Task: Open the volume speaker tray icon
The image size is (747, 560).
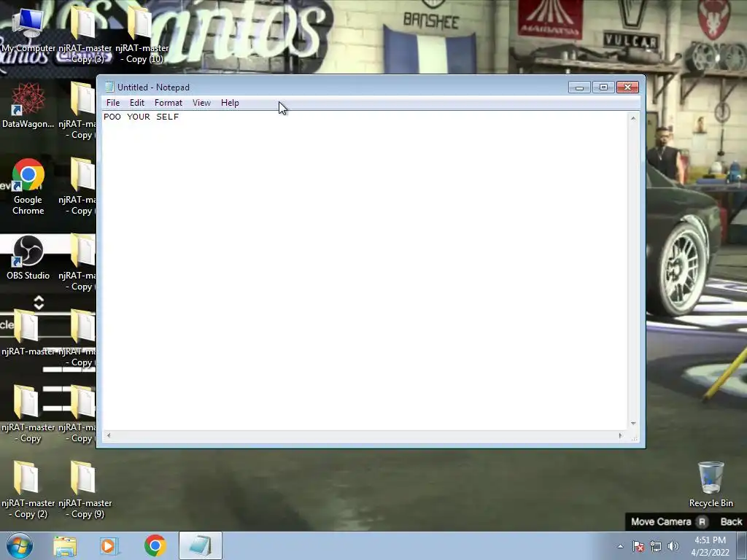Action: [x=673, y=546]
